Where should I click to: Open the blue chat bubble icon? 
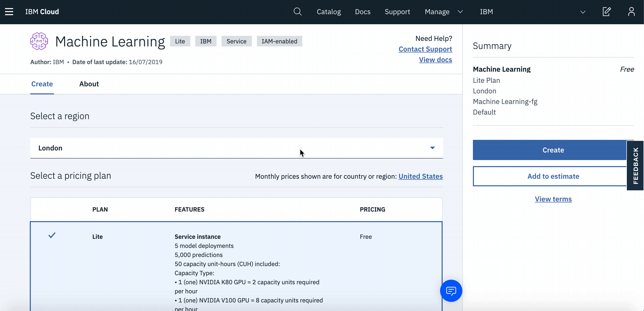click(x=451, y=291)
